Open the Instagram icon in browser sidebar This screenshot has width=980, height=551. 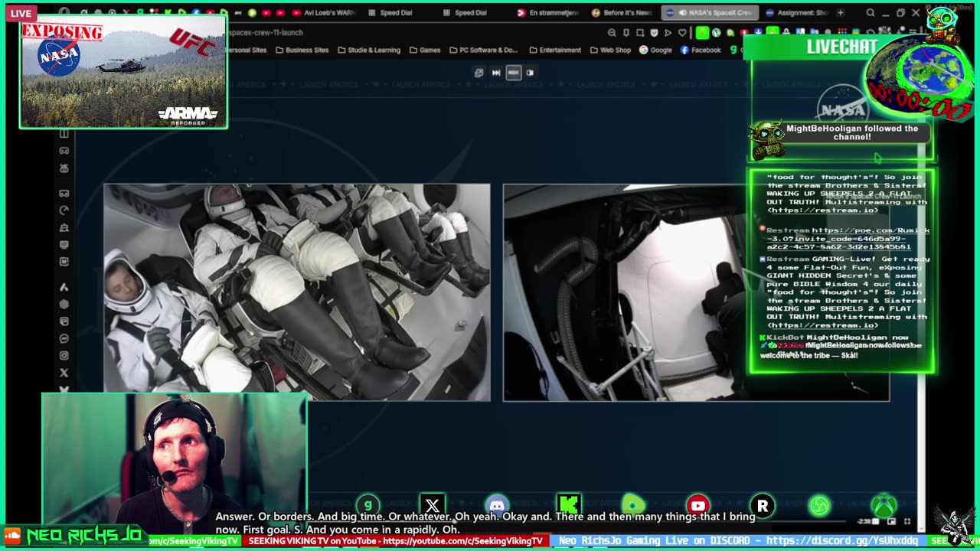(64, 356)
